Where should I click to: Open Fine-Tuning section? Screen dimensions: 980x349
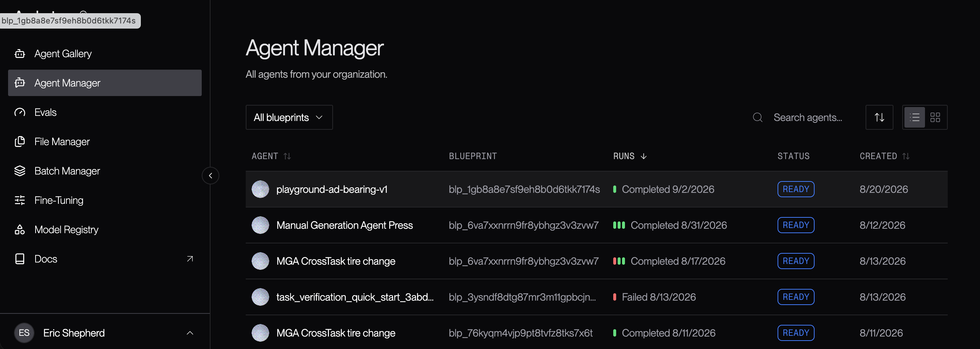click(105, 200)
